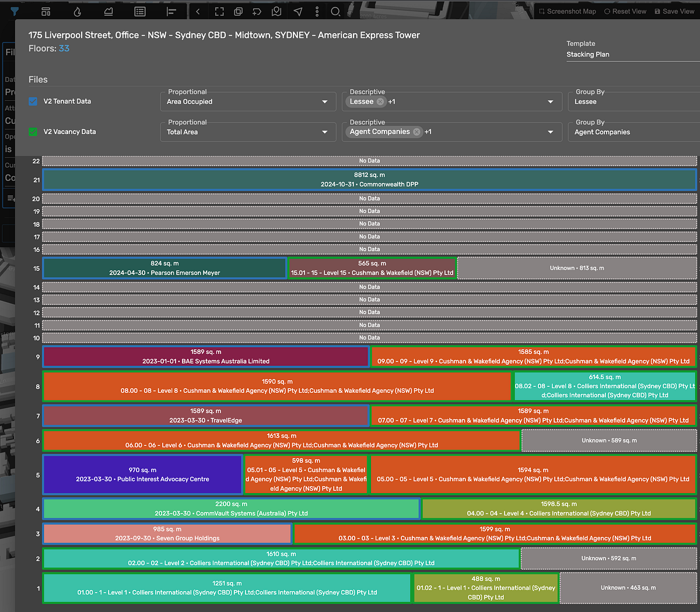Image resolution: width=700 pixels, height=612 pixels.
Task: Open the dashboard layout icon
Action: (x=46, y=11)
